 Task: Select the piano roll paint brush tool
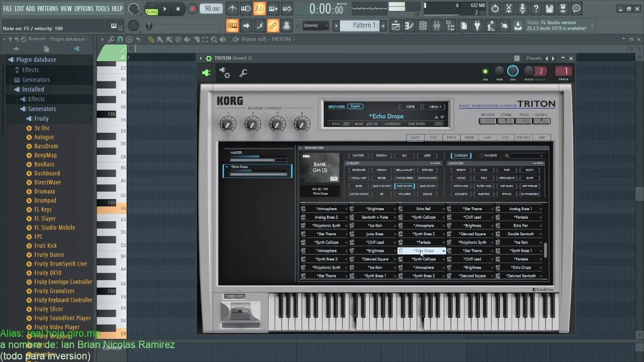(159, 39)
